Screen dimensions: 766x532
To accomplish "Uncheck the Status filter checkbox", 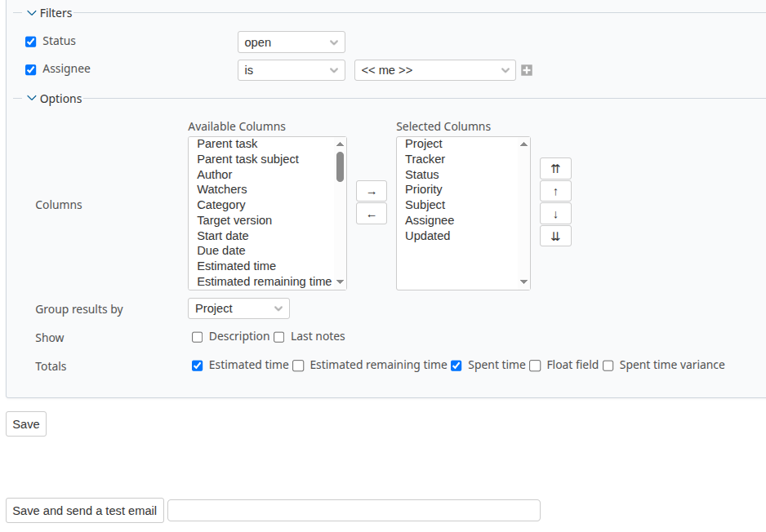I will [31, 42].
